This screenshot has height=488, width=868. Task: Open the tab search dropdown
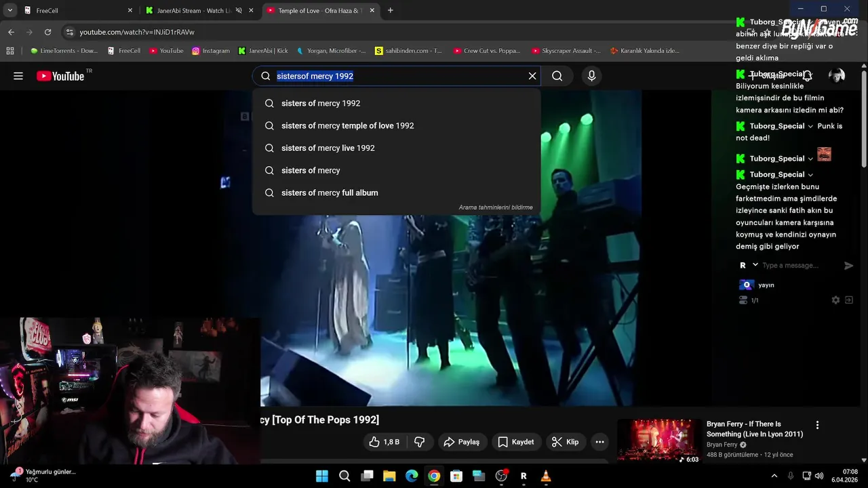coord(9,10)
